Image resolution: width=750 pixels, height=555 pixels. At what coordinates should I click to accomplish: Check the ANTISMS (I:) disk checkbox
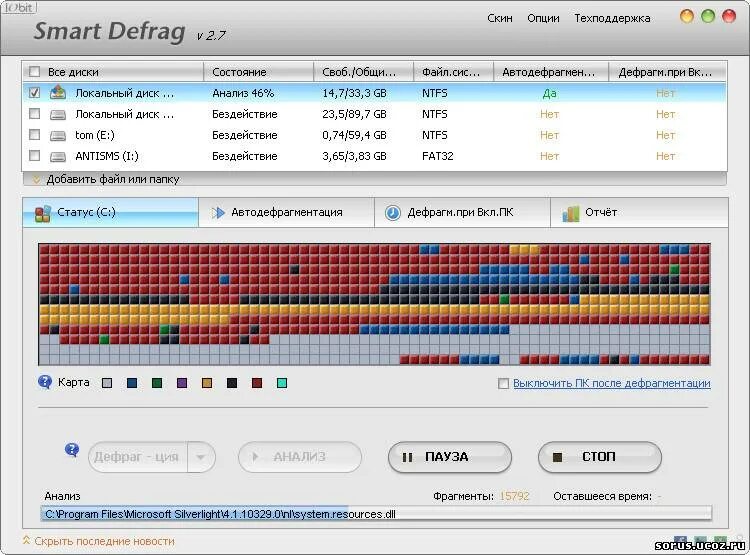[34, 156]
